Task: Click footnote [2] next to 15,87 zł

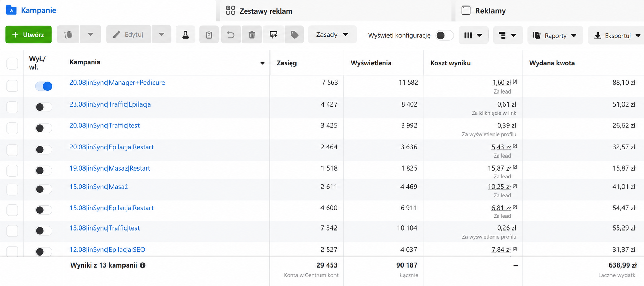Action: [x=515, y=167]
